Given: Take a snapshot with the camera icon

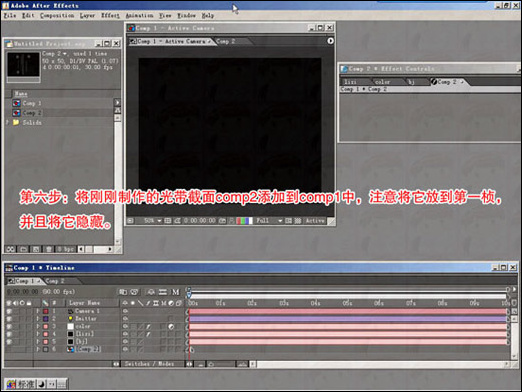Looking at the screenshot, I should pyautogui.click(x=222, y=221).
